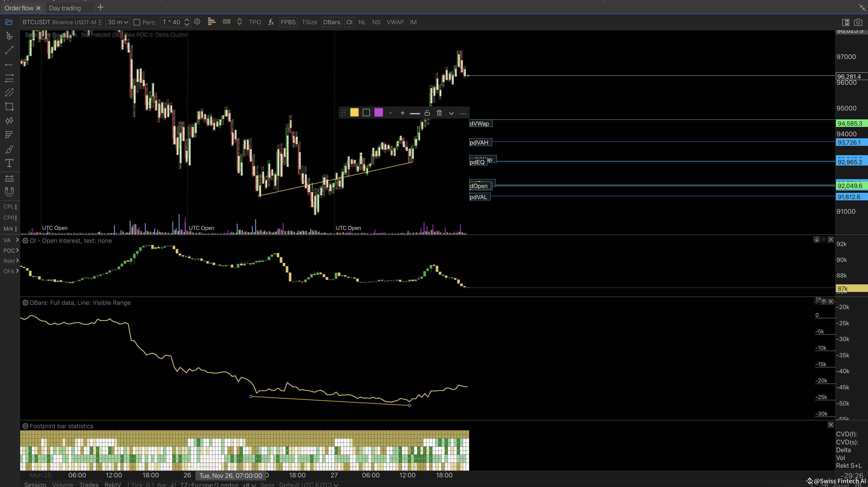
Task: Pick the yellow line color swatch
Action: (x=354, y=113)
